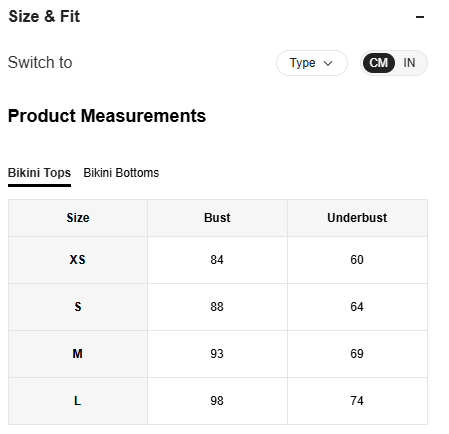
Task: Click the M bust value 93
Action: (x=217, y=354)
